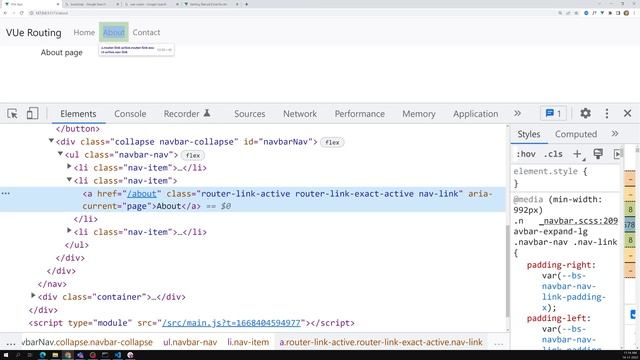Screen dimensions: 640x360
Task: Close the DevTools panel
Action: 627,113
